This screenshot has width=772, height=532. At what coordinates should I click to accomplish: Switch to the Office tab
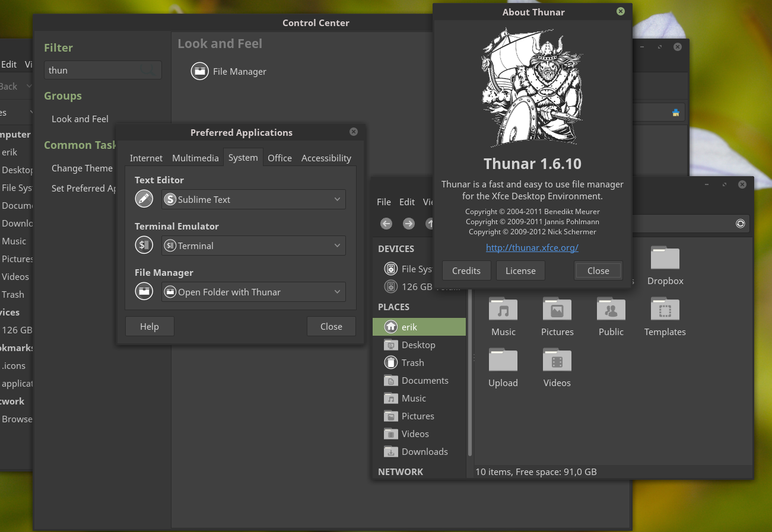[x=279, y=158]
